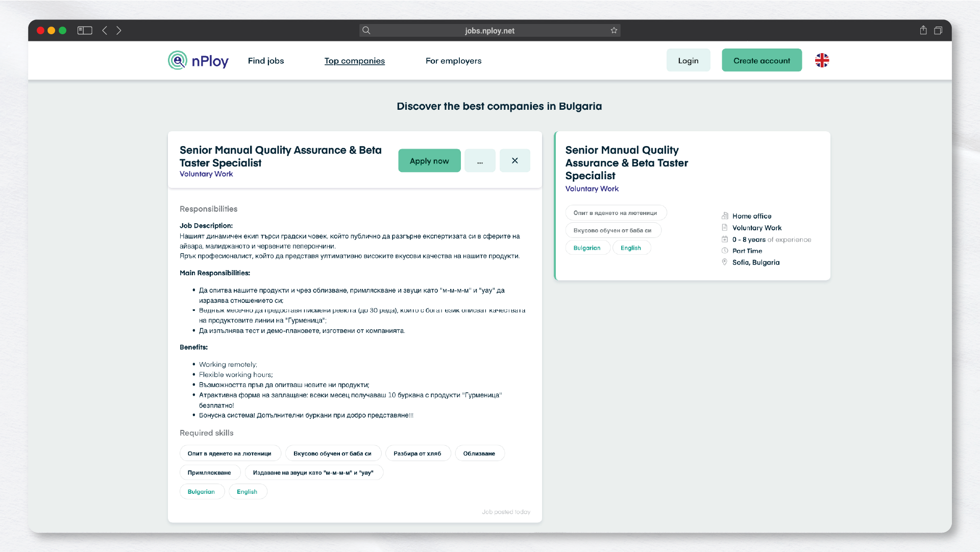Open the Find jobs menu item
The height and width of the screenshot is (552, 980).
coord(266,61)
